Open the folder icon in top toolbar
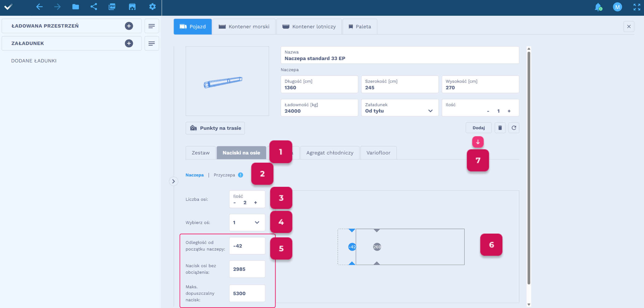 point(75,7)
